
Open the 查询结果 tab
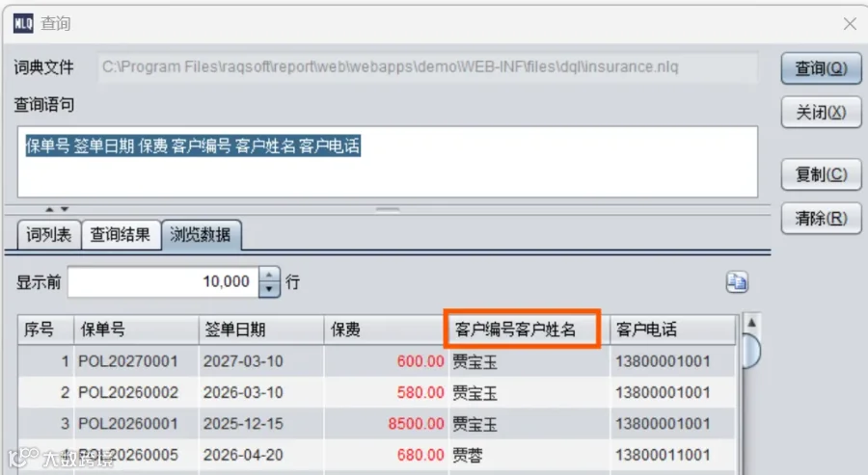click(121, 235)
